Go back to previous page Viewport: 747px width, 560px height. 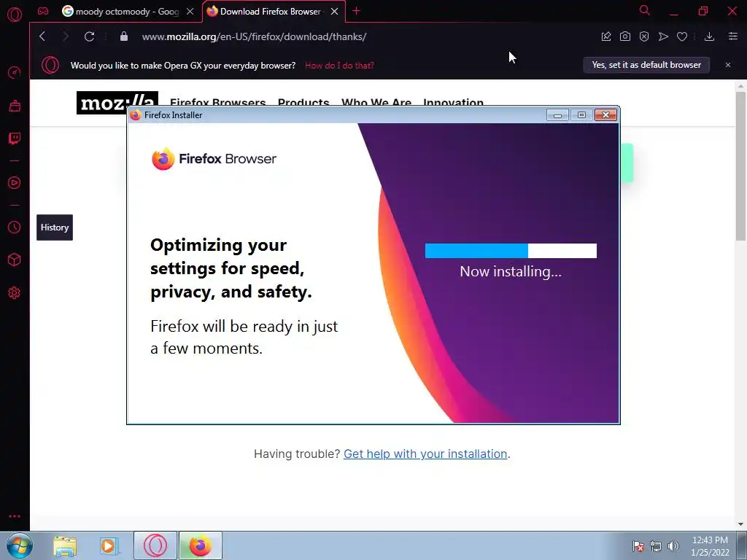42,36
